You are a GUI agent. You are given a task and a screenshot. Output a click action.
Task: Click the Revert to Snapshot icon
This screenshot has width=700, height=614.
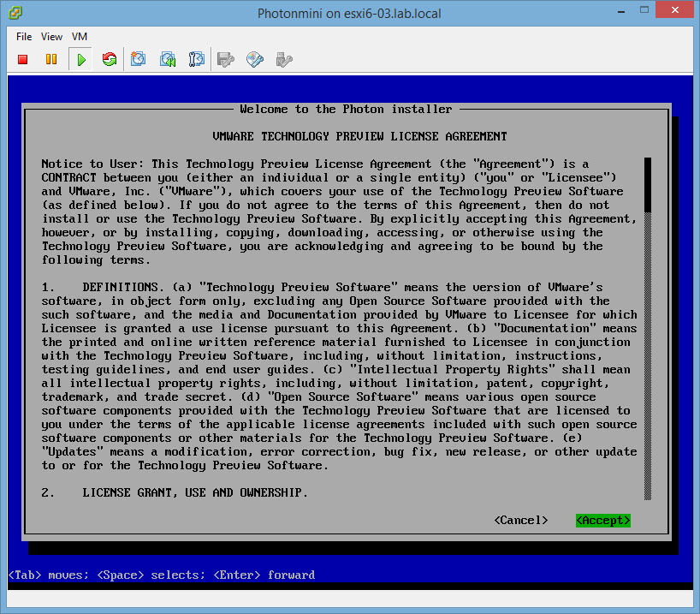coord(168,59)
